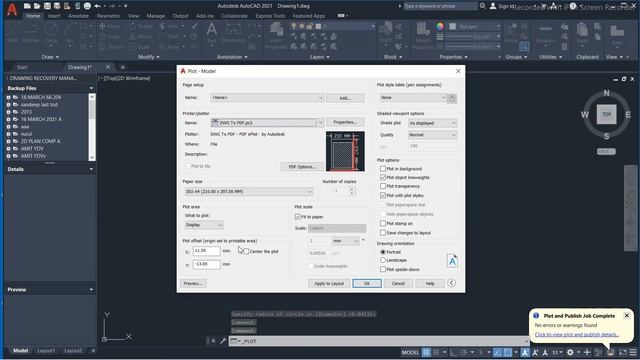This screenshot has height=360, width=640.
Task: Uncheck Plot object lineweights
Action: 383,177
